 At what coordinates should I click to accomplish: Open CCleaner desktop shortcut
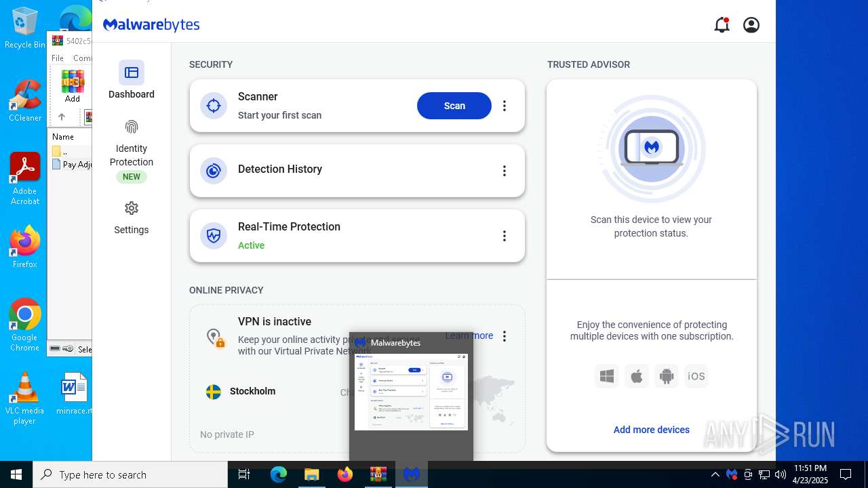point(25,101)
